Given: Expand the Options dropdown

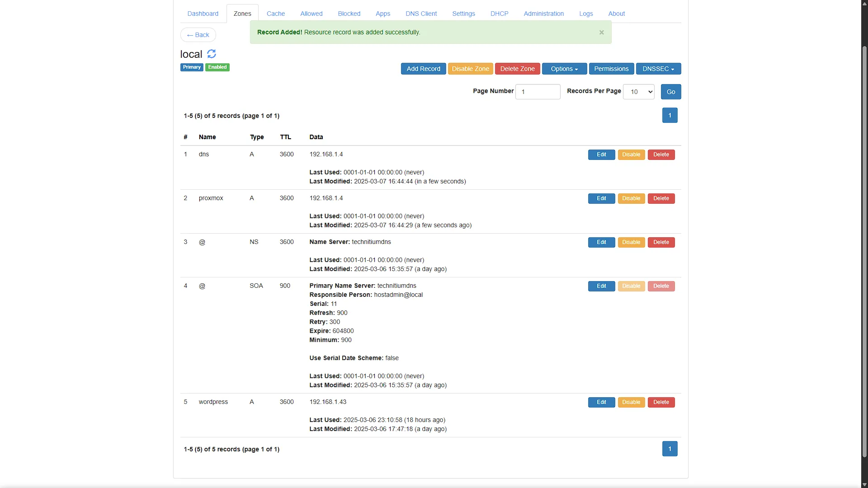Looking at the screenshot, I should tap(565, 69).
